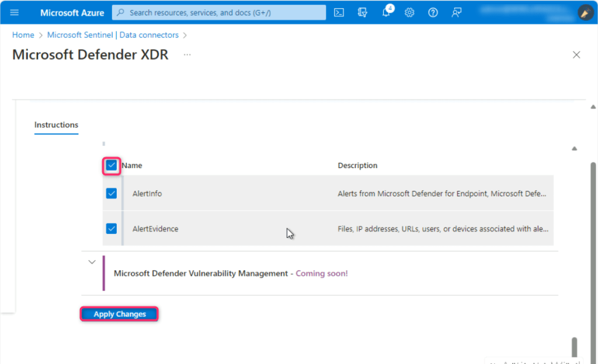Open the Help question mark icon
This screenshot has width=598, height=364.
point(433,12)
